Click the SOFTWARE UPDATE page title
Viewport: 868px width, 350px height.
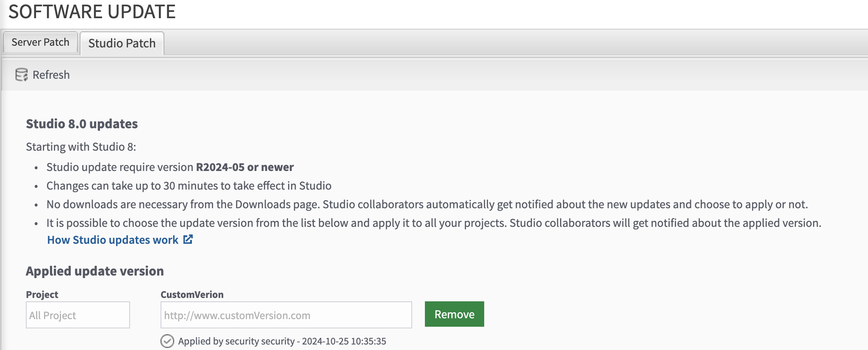[92, 11]
